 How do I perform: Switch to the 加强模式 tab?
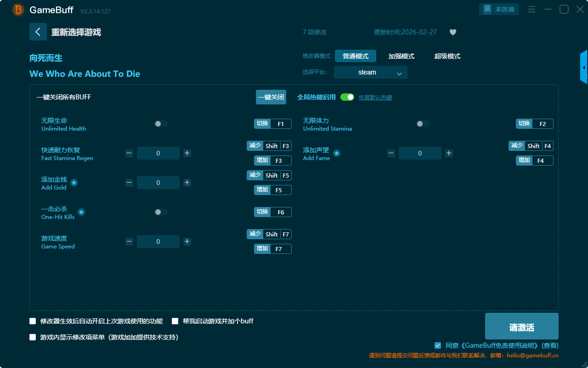coord(401,56)
